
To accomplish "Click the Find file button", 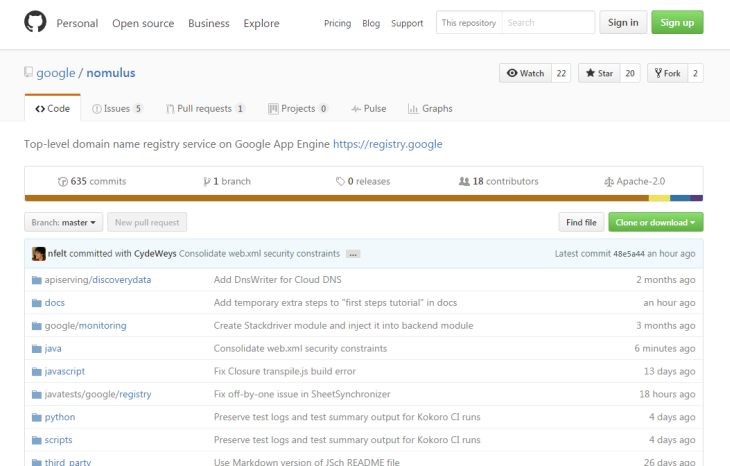I will coord(581,223).
